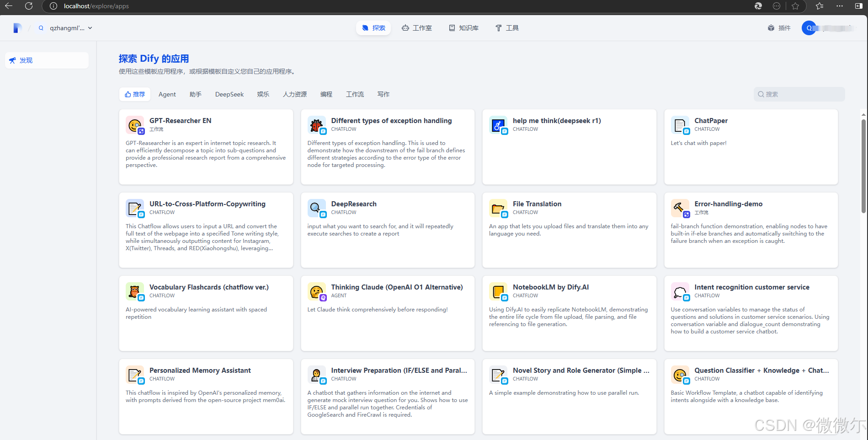Click the help me think app icon
The image size is (868, 440).
pos(498,125)
